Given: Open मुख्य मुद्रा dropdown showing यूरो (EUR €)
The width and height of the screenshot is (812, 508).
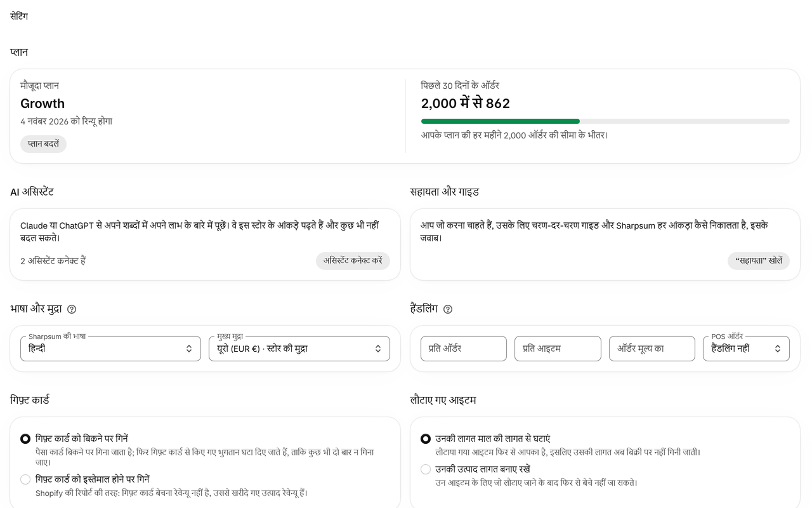Looking at the screenshot, I should point(299,349).
